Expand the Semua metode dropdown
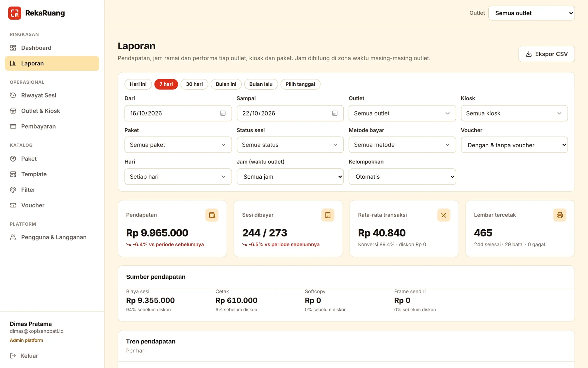This screenshot has width=588, height=368. (x=402, y=145)
